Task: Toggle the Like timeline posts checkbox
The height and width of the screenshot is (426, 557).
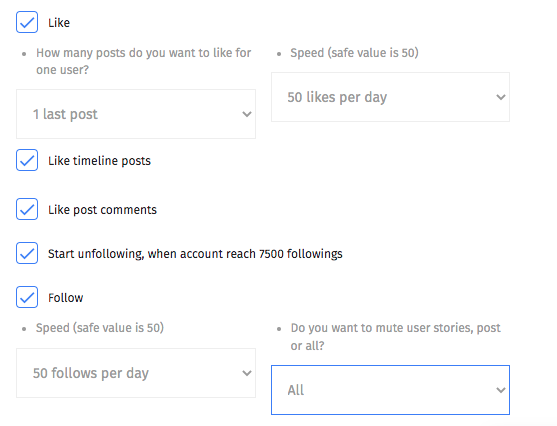Action: click(27, 160)
